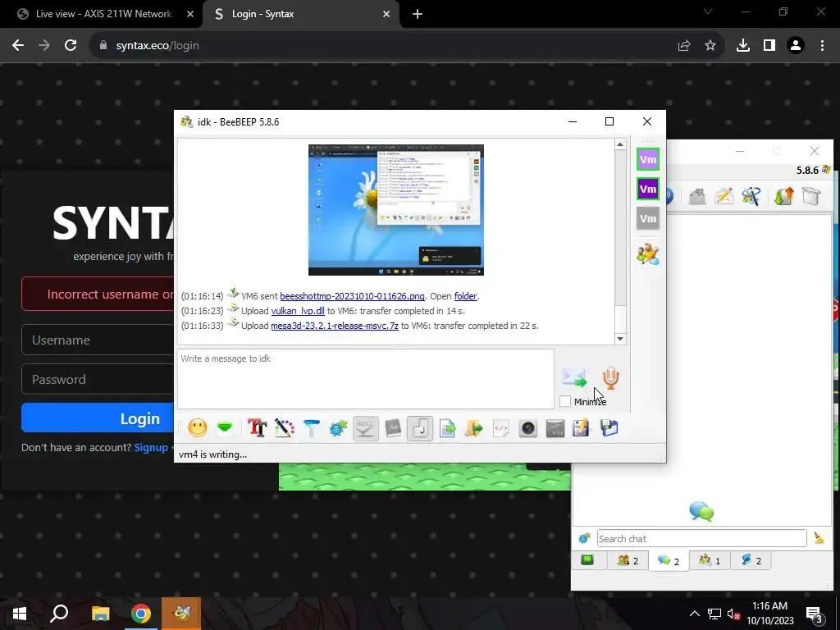Switch to the groups tab showing 1
This screenshot has width=840, height=630.
click(710, 560)
